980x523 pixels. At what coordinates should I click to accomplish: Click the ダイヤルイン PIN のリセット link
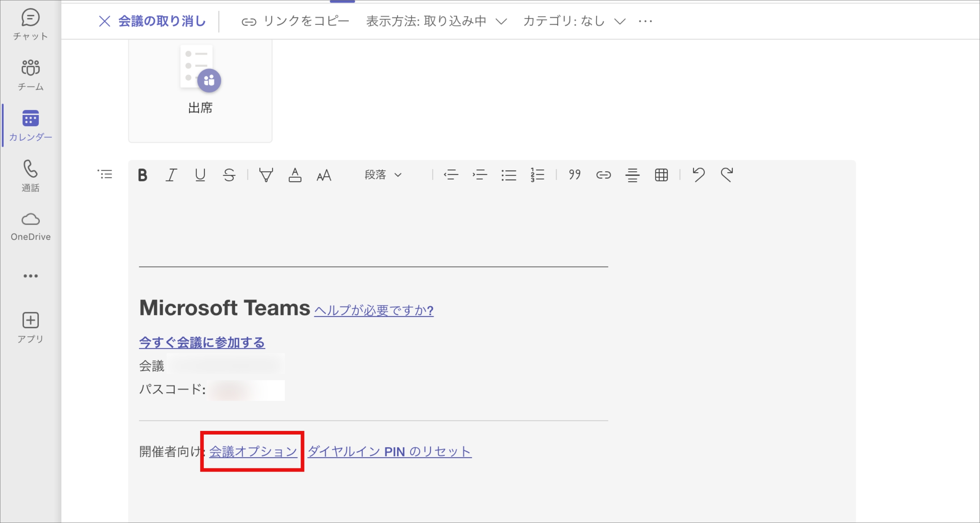point(389,451)
